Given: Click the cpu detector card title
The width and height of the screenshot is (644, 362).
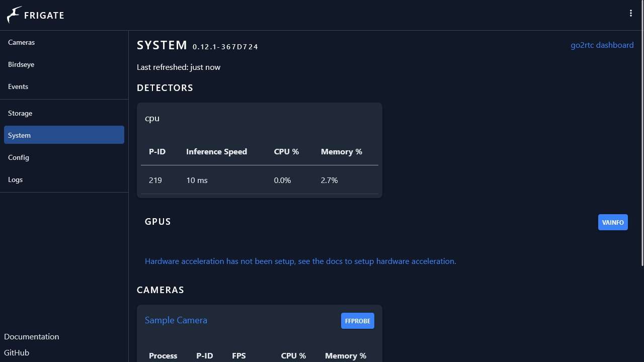Looking at the screenshot, I should click(152, 118).
